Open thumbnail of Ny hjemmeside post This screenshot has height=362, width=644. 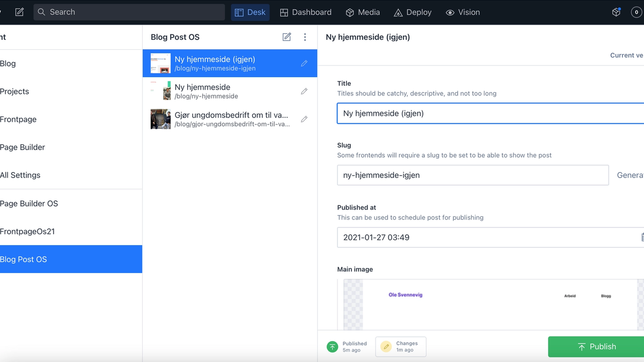point(160,91)
